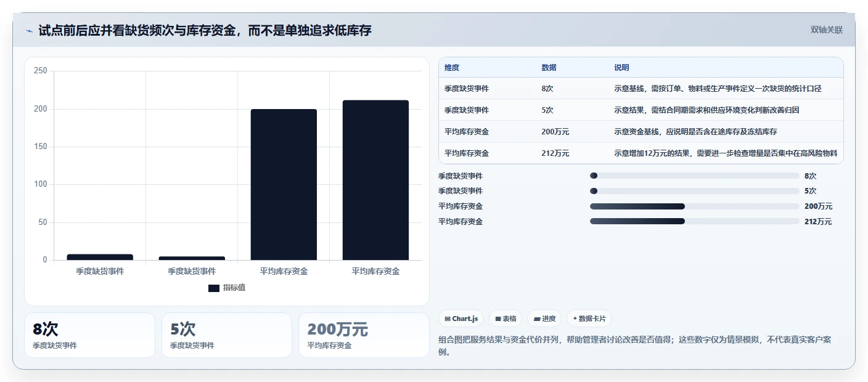Toggle the 指标值 legend label
868x382 pixels.
pos(234,288)
